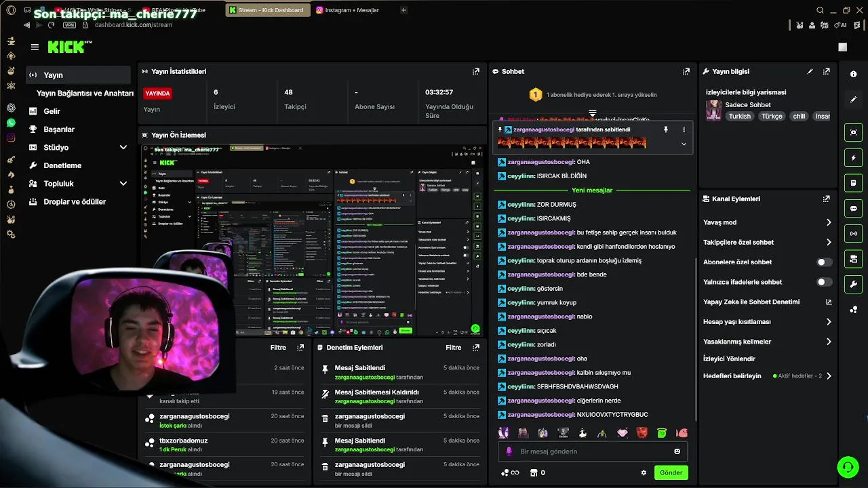Click the Bir mesaj gönderin input field
Viewport: 868px width, 488px height.
tap(592, 451)
